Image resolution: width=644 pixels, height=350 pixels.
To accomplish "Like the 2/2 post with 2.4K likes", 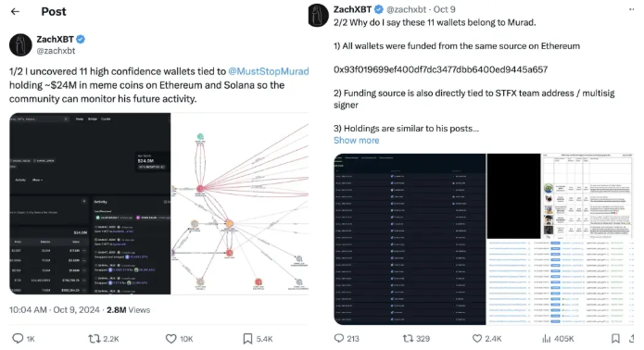I will point(477,339).
